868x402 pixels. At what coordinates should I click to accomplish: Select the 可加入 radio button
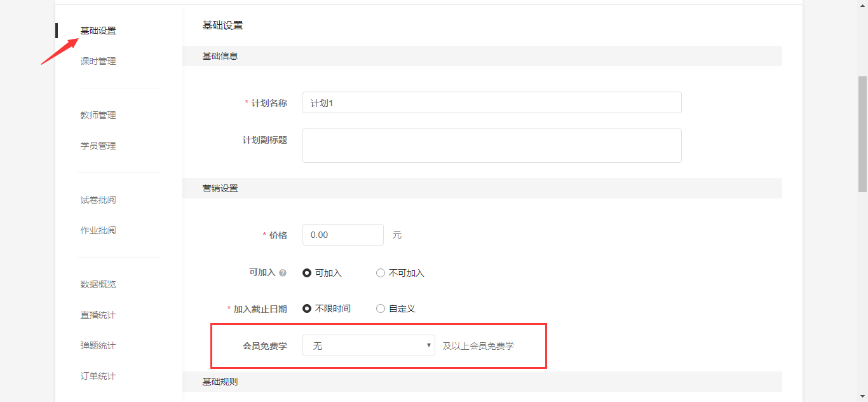[308, 273]
